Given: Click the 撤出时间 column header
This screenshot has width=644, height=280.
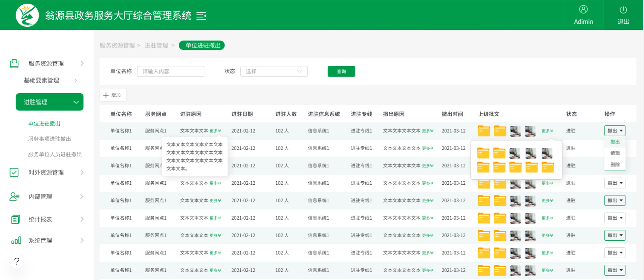Looking at the screenshot, I should (x=452, y=114).
